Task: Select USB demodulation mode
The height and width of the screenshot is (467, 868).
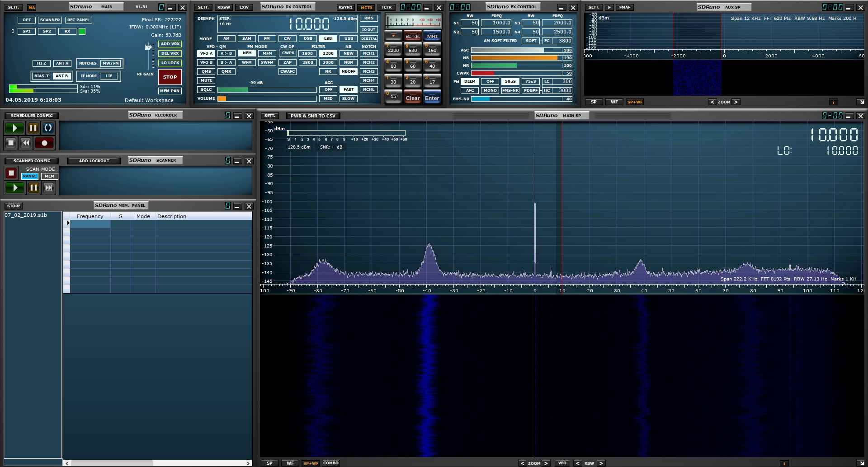Action: point(349,38)
